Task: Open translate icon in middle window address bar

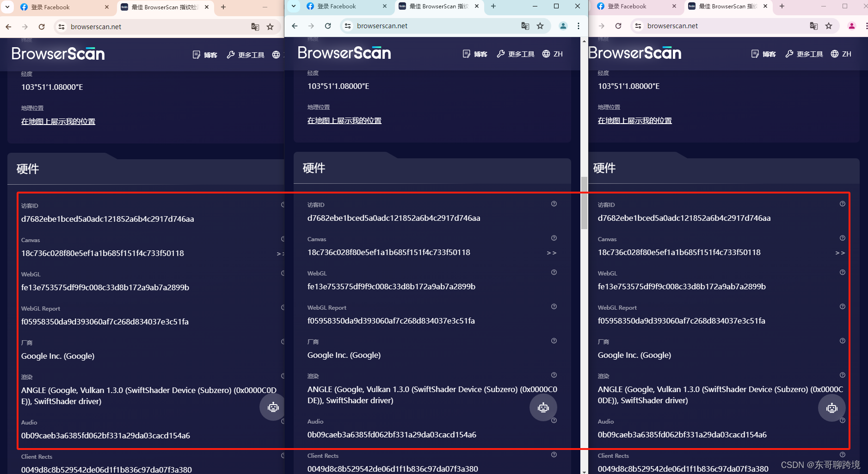Action: click(525, 26)
